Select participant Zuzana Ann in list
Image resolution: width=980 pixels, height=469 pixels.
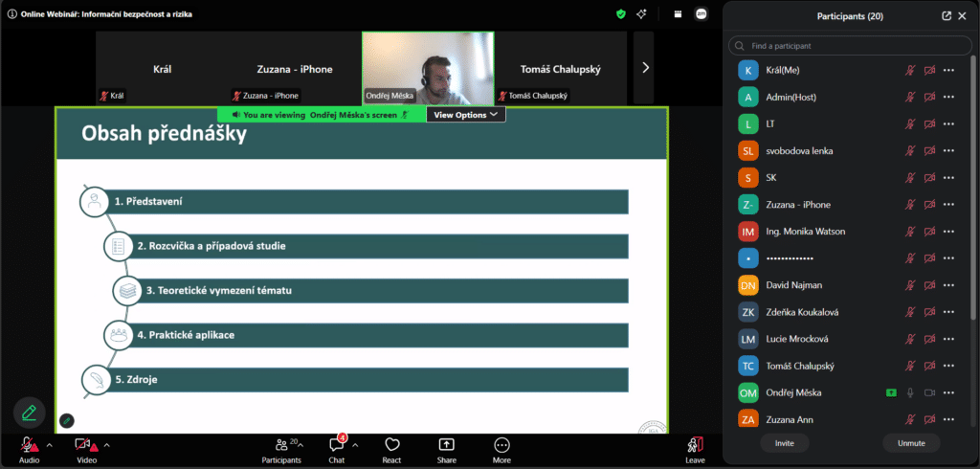pos(848,419)
